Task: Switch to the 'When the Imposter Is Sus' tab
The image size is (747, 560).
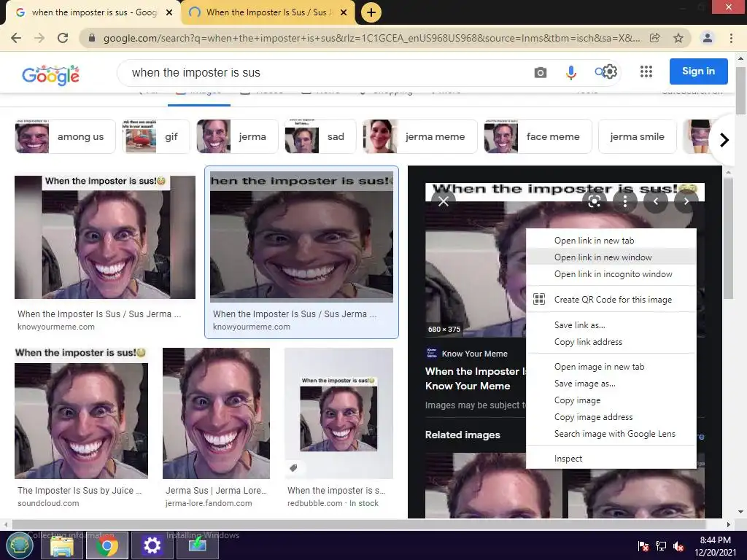Action: coord(268,12)
